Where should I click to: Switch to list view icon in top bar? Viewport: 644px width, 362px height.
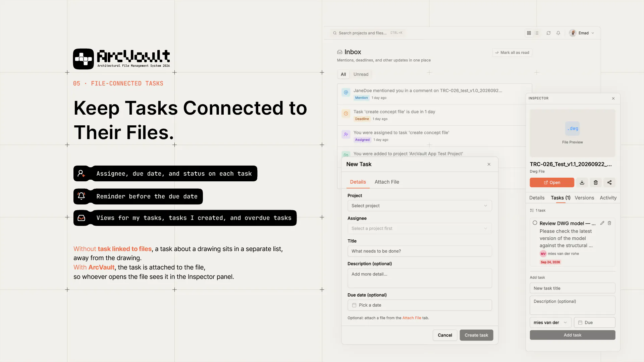click(537, 33)
